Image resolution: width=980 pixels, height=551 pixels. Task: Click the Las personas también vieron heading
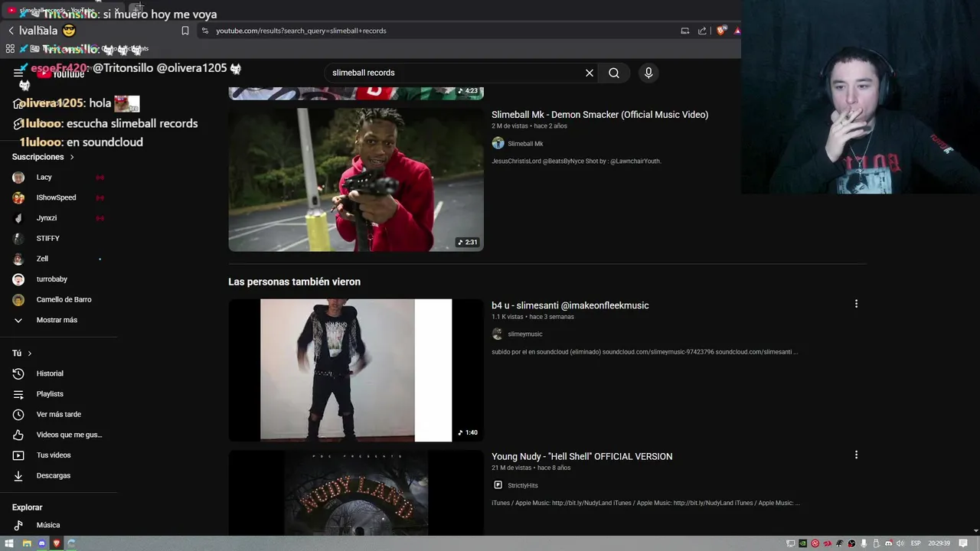tap(294, 282)
